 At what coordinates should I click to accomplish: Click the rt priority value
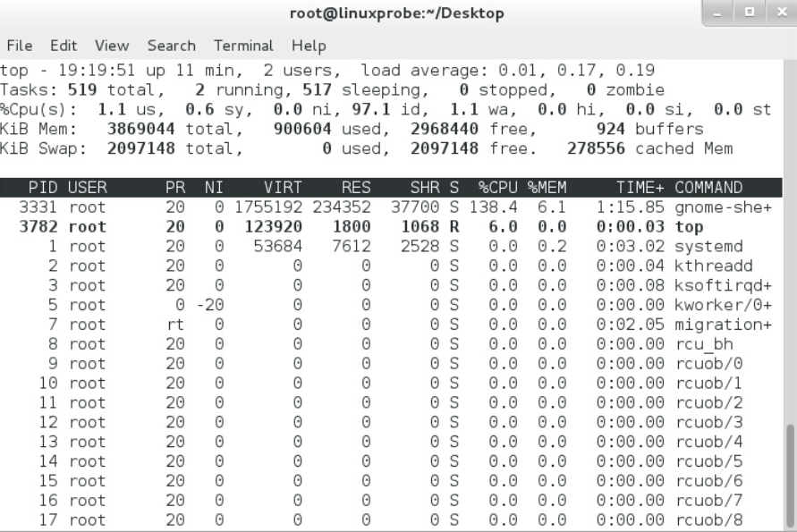coord(175,325)
